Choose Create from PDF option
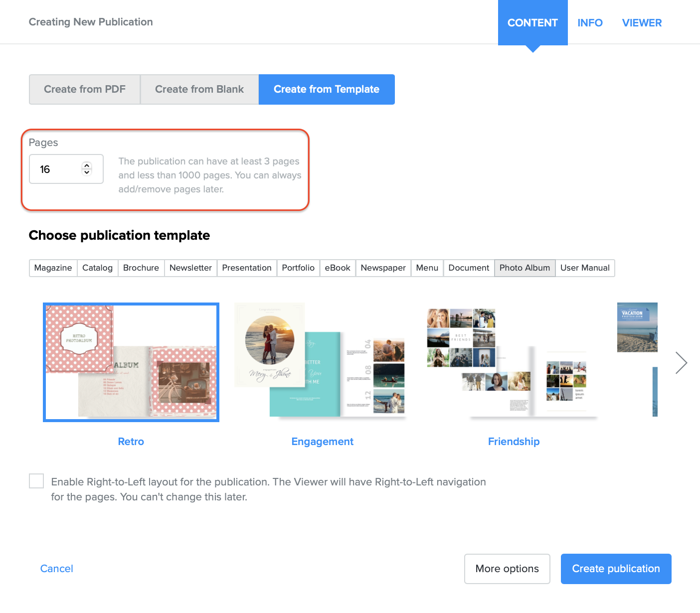 pyautogui.click(x=85, y=89)
